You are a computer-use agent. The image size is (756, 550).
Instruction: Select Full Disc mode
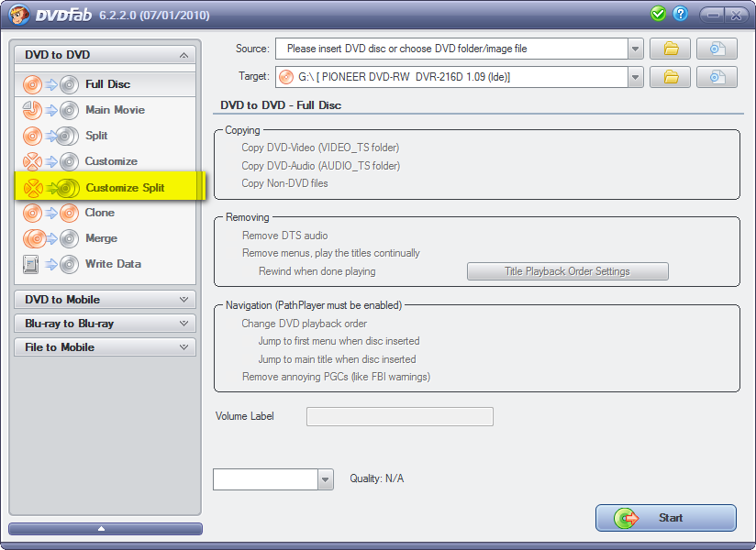click(x=106, y=84)
